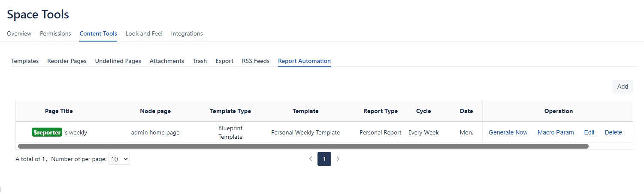
Task: Open the per-page number dropdown
Action: [119, 159]
